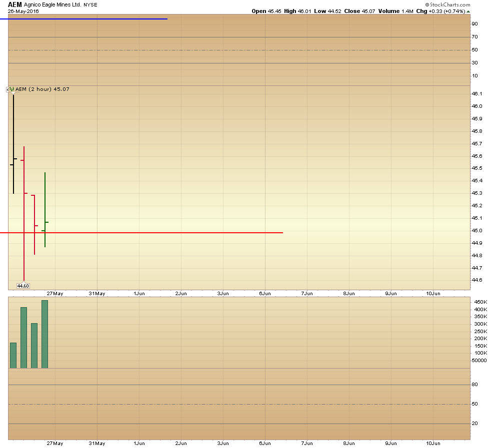Click the 50000 volume axis label
Viewport: 495px width, 448px height.
(x=479, y=361)
